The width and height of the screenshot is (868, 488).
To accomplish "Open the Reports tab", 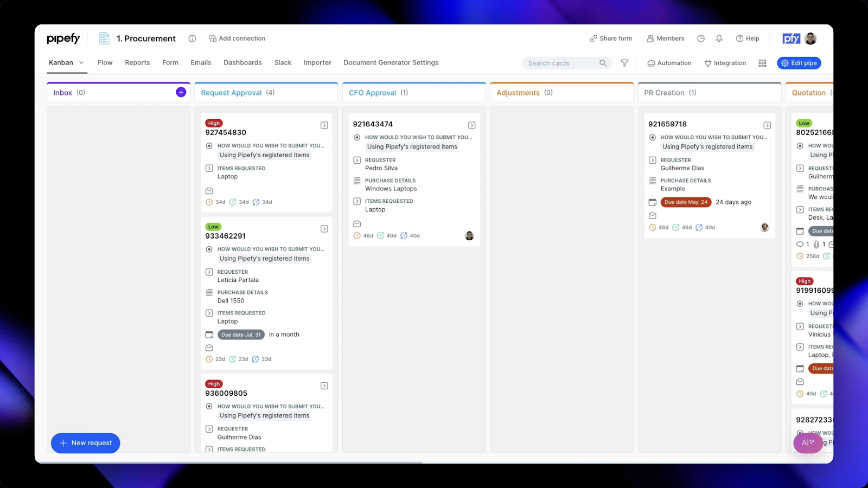I will pyautogui.click(x=137, y=62).
